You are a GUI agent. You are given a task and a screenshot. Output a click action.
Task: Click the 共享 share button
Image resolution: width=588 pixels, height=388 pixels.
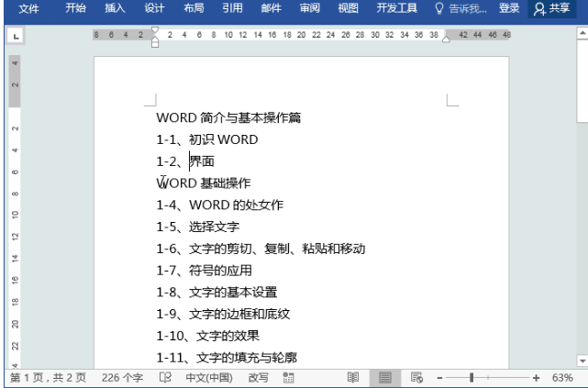click(552, 8)
